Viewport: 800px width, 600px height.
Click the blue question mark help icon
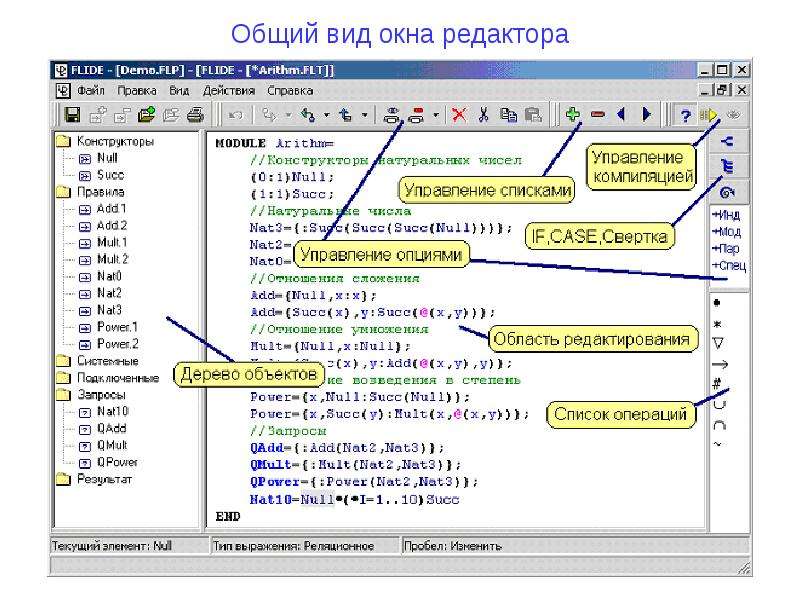pyautogui.click(x=685, y=115)
